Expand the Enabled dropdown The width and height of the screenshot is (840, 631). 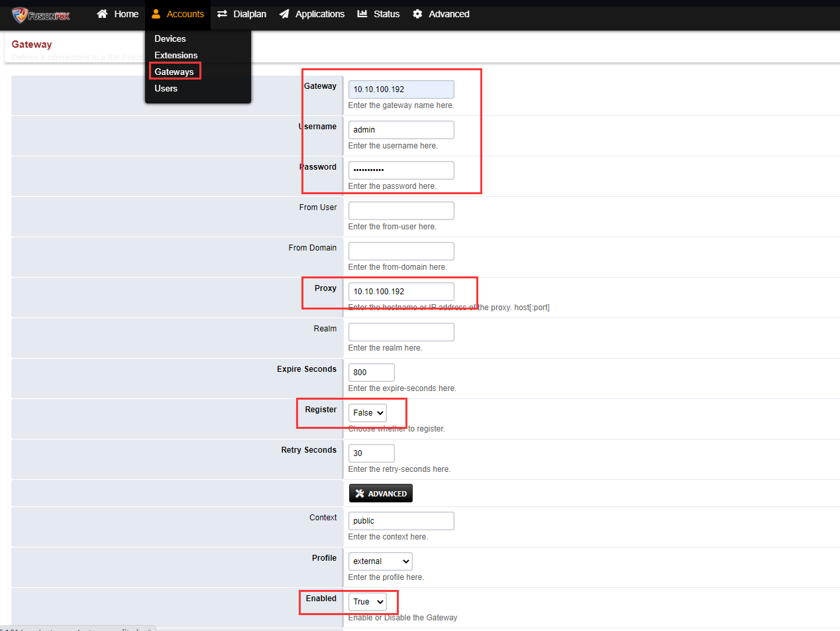tap(368, 602)
